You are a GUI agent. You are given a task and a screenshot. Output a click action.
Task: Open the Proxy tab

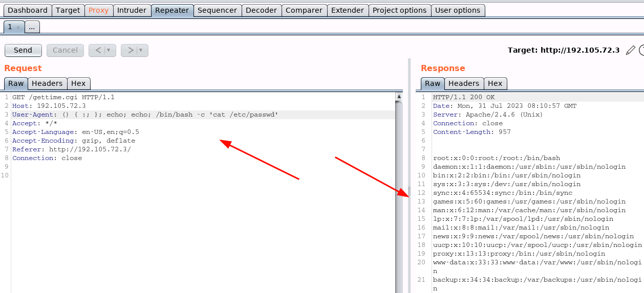(99, 10)
